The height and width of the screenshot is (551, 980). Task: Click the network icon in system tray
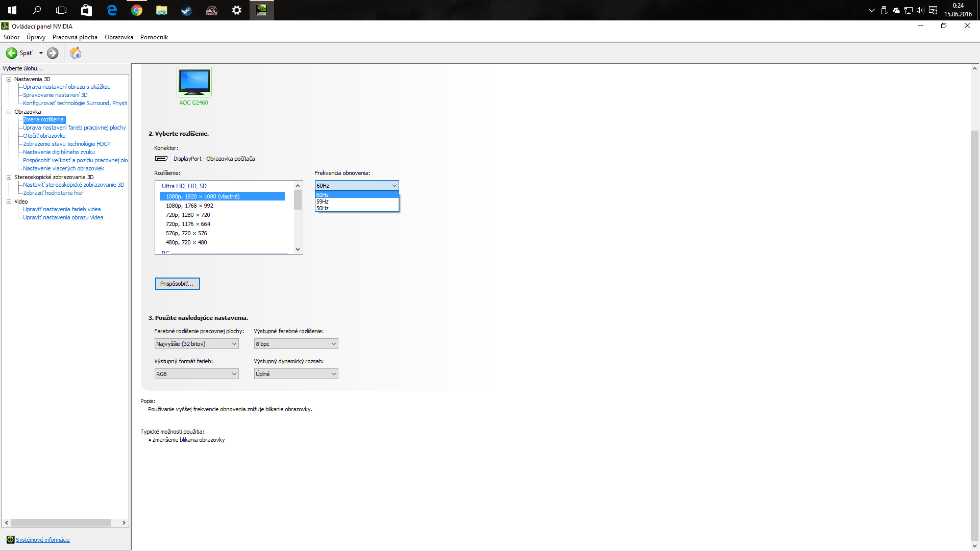(x=908, y=10)
